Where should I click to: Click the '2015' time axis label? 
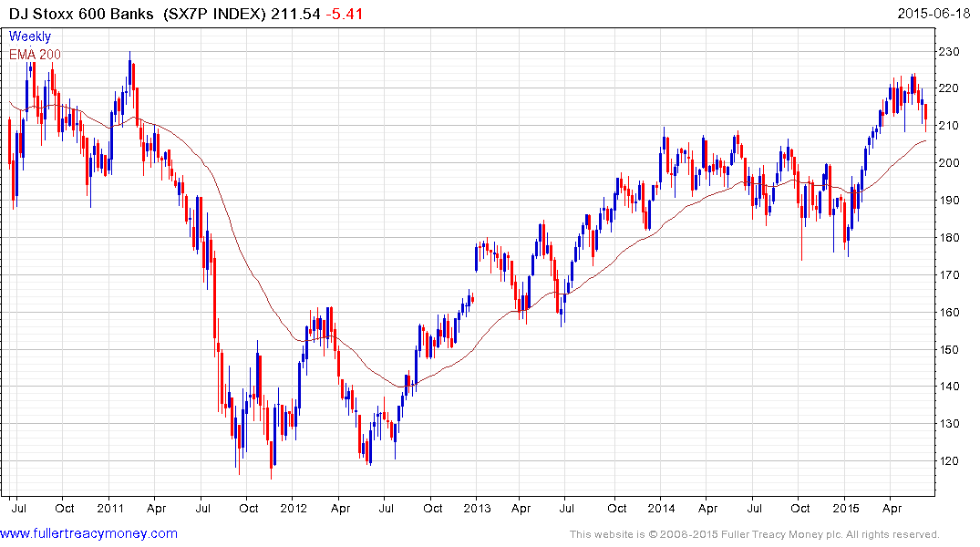846,508
